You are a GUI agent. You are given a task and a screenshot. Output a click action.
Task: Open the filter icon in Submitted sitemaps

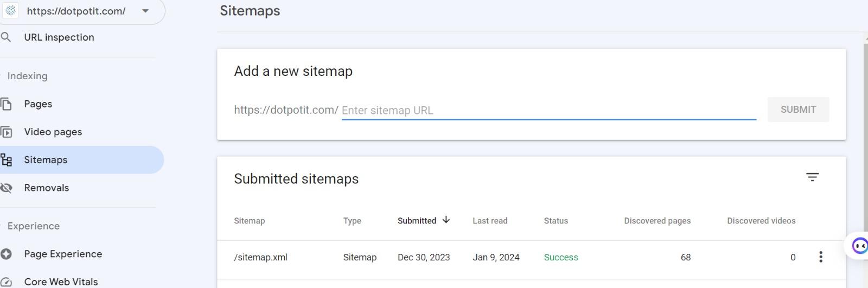click(x=812, y=177)
